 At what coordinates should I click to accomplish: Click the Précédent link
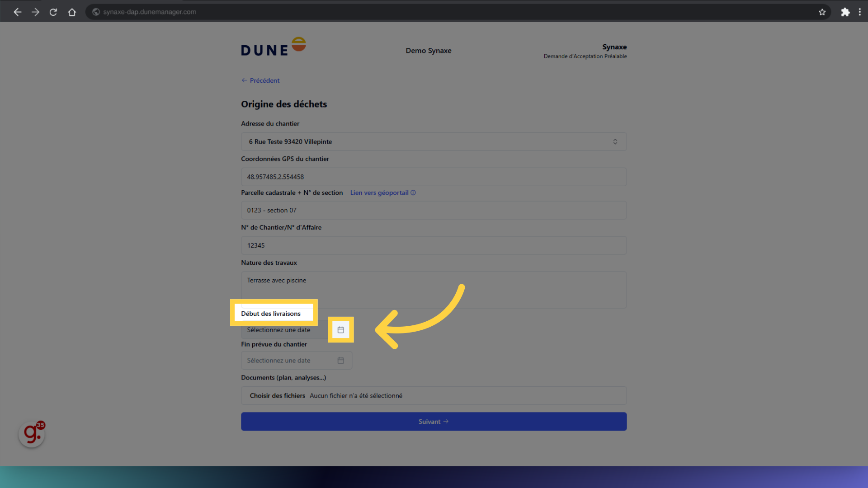tap(260, 80)
